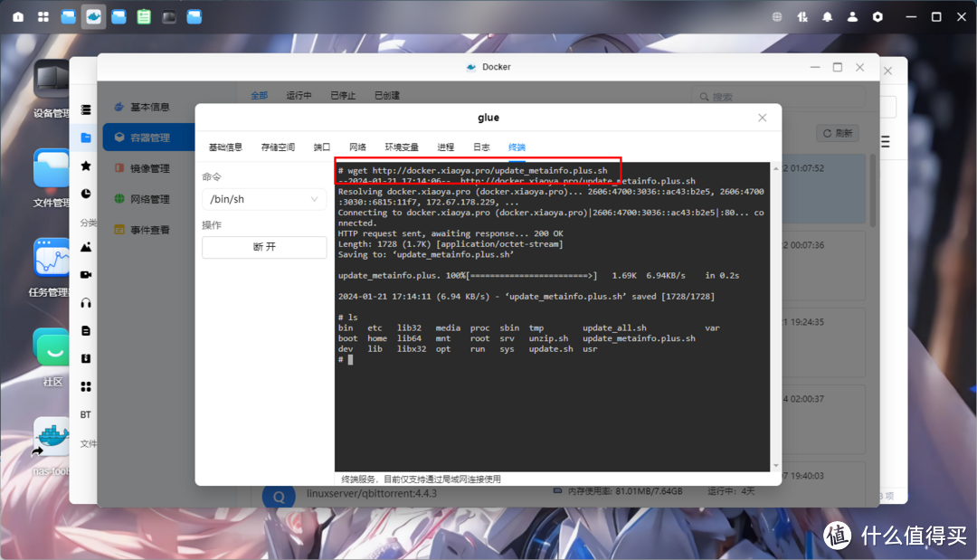Open the /bin/sh command dropdown
977x560 pixels.
[263, 198]
